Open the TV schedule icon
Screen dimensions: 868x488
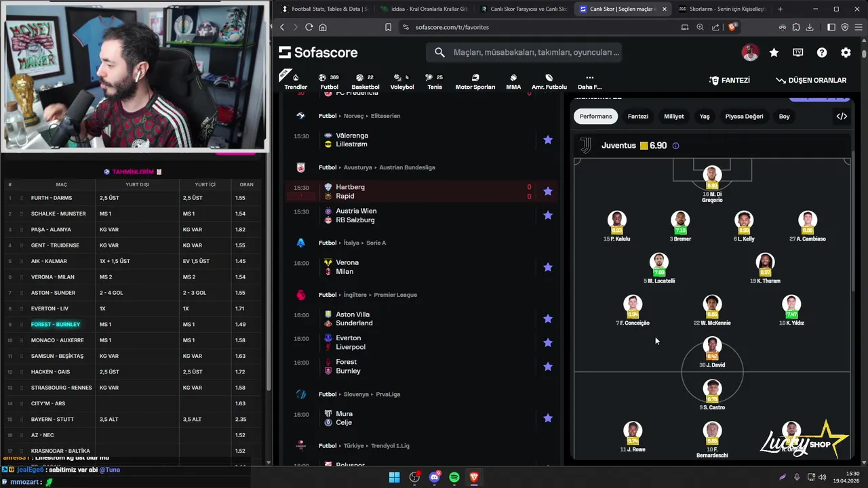pos(798,52)
